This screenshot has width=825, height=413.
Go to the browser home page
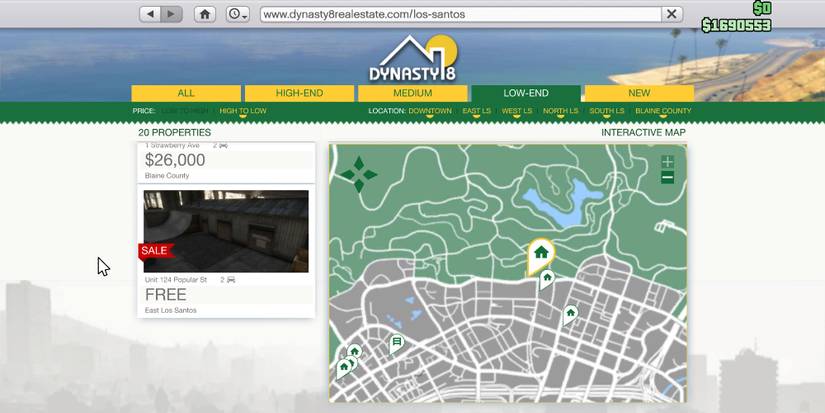pyautogui.click(x=205, y=14)
